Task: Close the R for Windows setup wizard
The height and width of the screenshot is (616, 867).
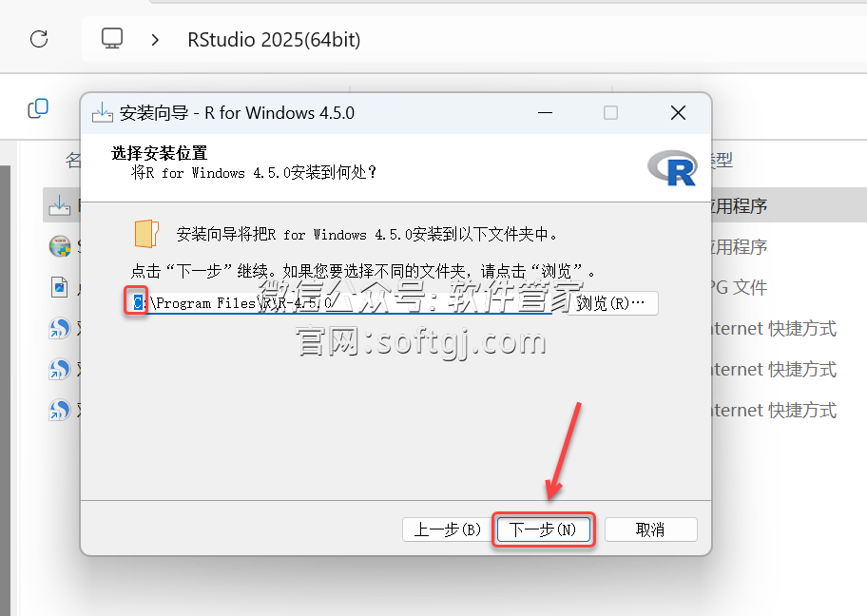Action: [678, 113]
